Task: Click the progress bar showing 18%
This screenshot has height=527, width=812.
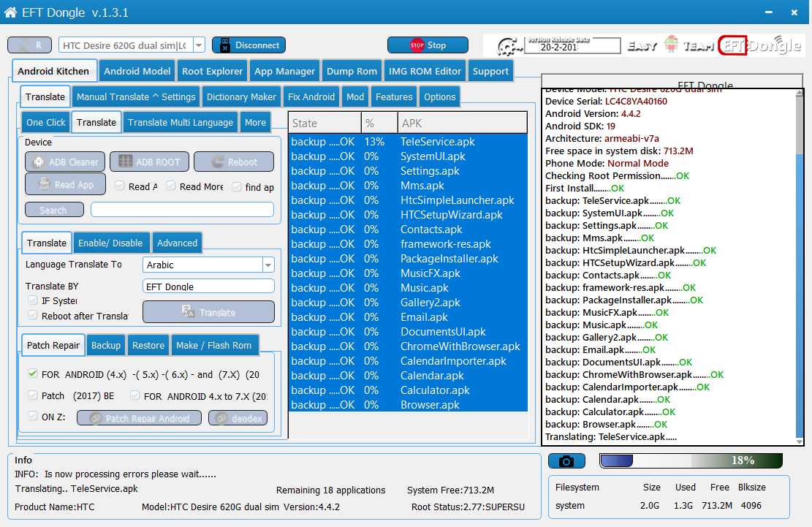Action: pos(691,460)
